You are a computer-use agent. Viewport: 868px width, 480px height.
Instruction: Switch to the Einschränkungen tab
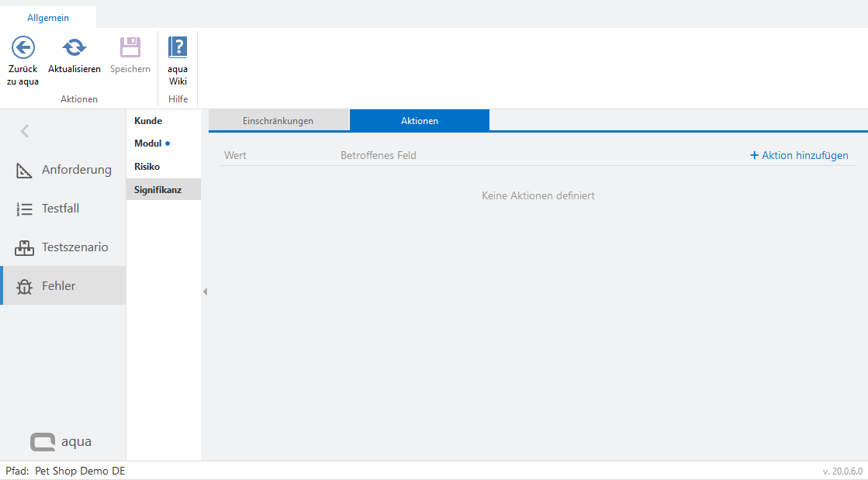coord(278,121)
